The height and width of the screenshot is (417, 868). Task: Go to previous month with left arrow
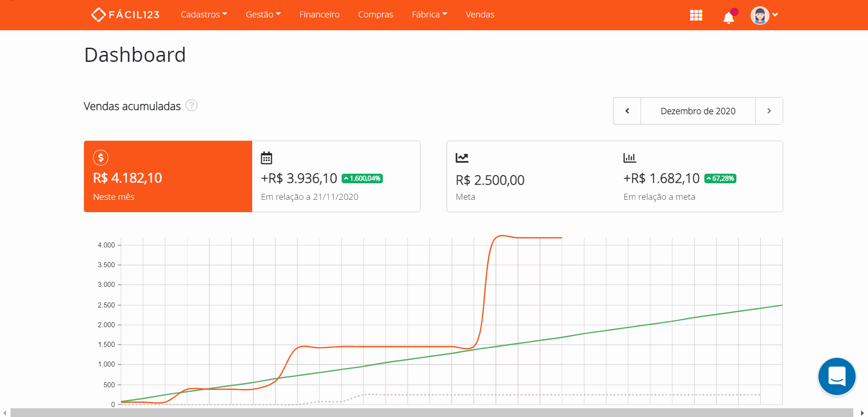[627, 111]
